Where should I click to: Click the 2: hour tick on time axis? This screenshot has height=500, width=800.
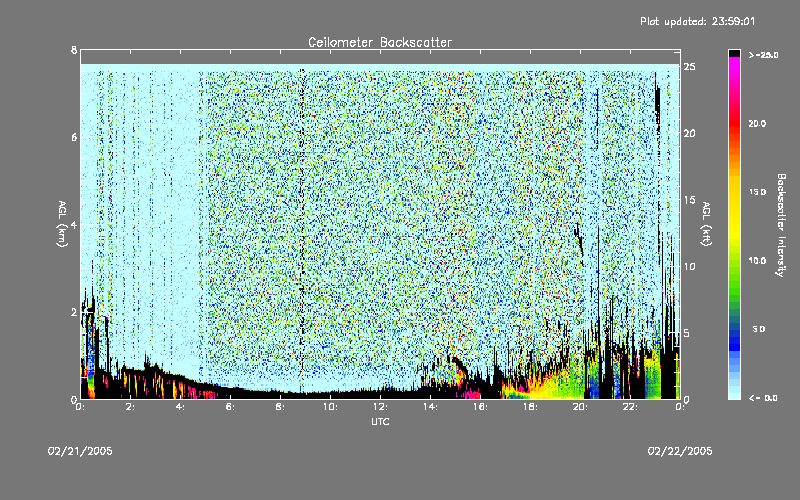[x=131, y=407]
